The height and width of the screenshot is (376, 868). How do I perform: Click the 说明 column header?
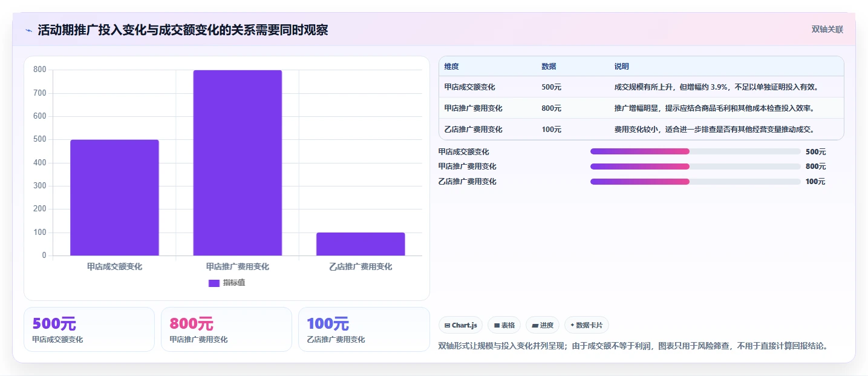click(x=621, y=67)
